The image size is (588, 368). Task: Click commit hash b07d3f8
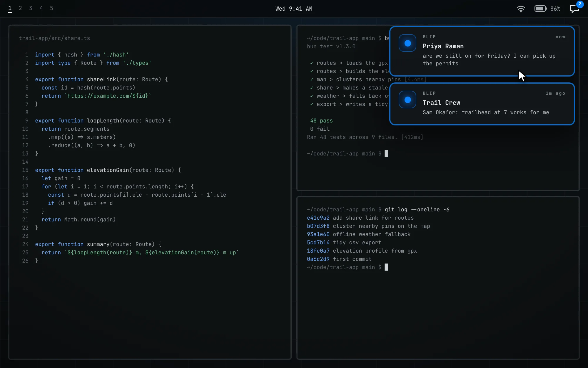(318, 226)
